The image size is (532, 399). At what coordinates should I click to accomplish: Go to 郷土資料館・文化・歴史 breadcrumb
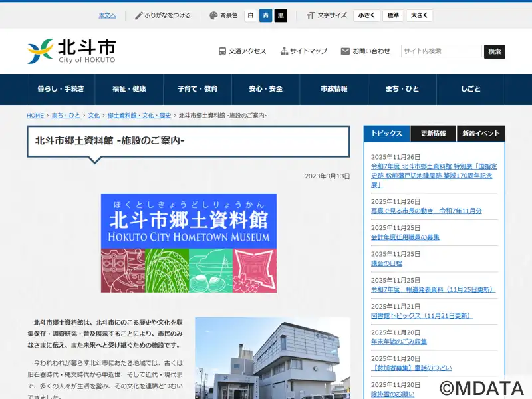[x=140, y=116]
